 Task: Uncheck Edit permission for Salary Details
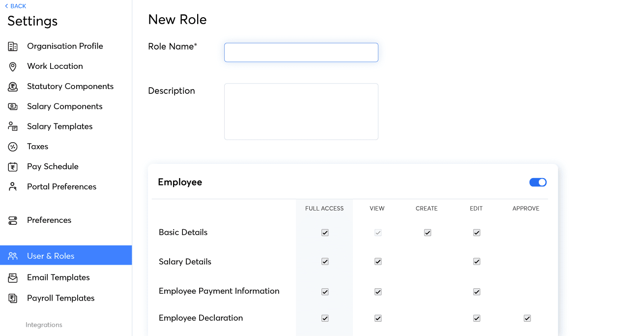[477, 262]
